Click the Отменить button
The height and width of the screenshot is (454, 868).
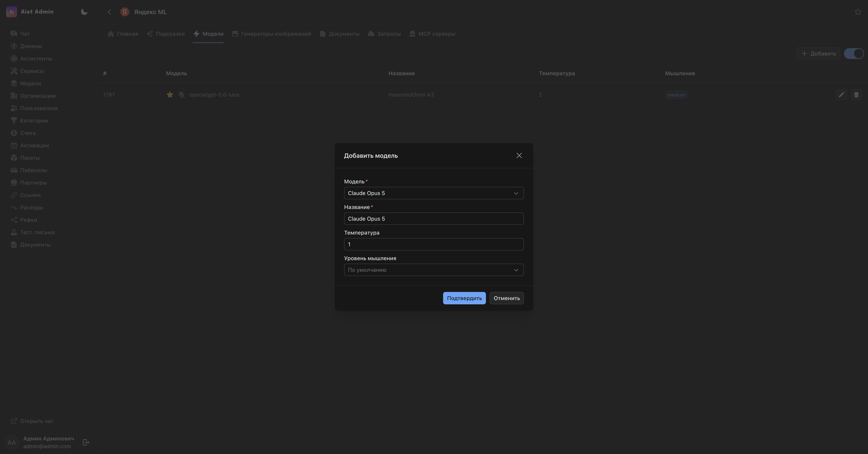click(x=506, y=298)
